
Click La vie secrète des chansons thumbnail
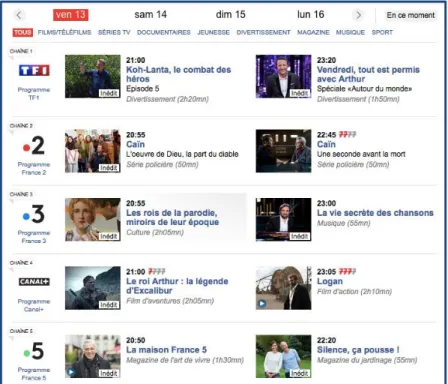pyautogui.click(x=283, y=219)
